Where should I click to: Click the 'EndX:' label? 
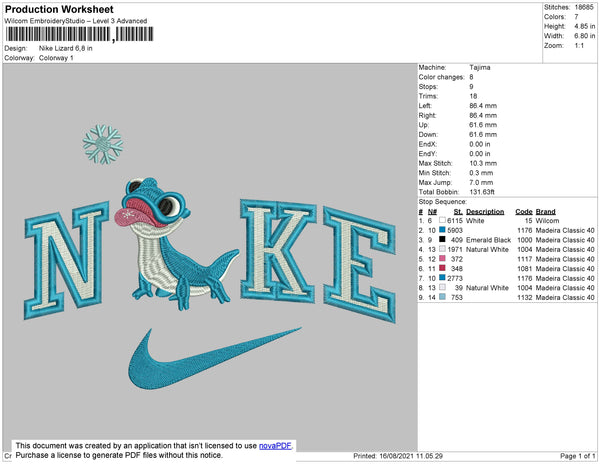click(427, 144)
